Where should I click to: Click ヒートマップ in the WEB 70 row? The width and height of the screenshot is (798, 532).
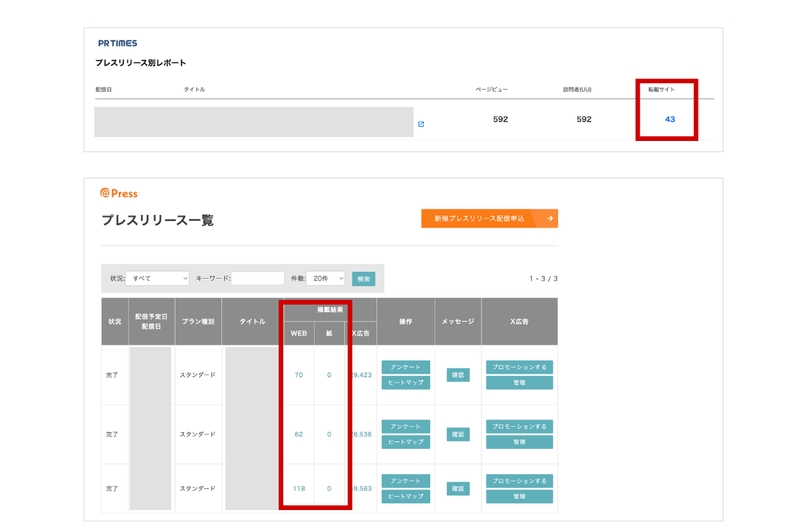click(x=406, y=382)
